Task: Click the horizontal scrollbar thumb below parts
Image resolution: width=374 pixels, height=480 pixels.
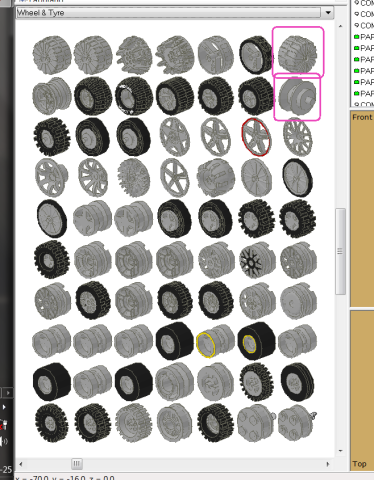Action: tap(77, 464)
